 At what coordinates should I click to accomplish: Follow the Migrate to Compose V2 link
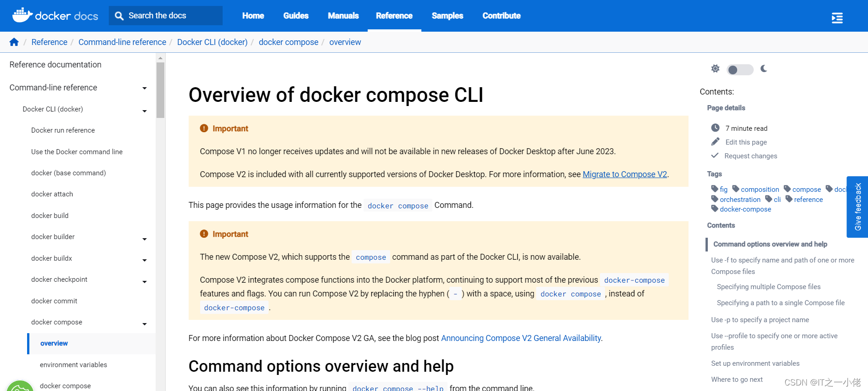pos(625,174)
